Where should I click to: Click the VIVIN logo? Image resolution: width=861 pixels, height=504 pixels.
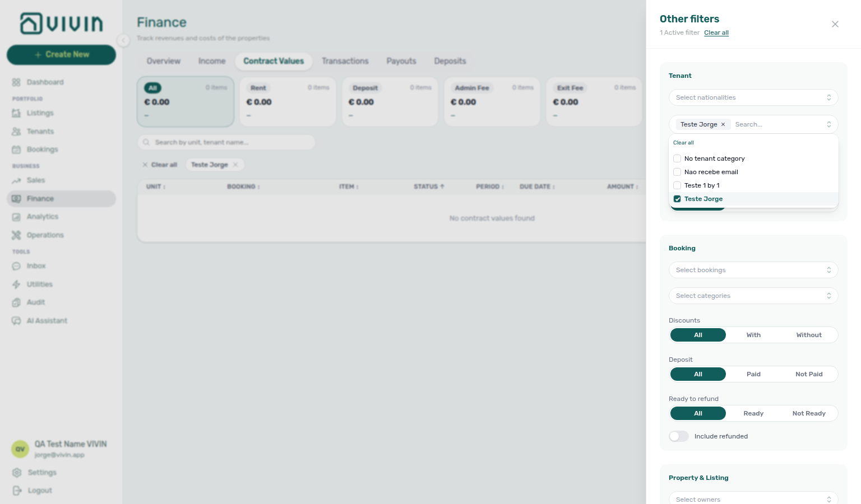pyautogui.click(x=62, y=24)
